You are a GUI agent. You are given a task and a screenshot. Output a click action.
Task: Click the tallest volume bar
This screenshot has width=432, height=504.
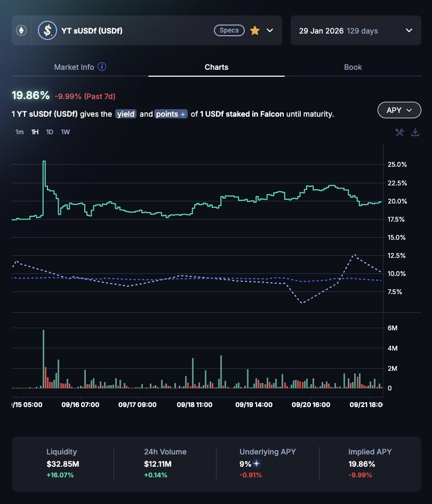click(x=43, y=359)
